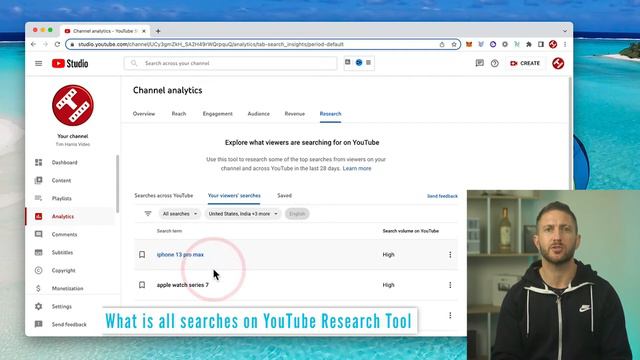640x360 pixels.
Task: Click the CREATE button
Action: 525,63
